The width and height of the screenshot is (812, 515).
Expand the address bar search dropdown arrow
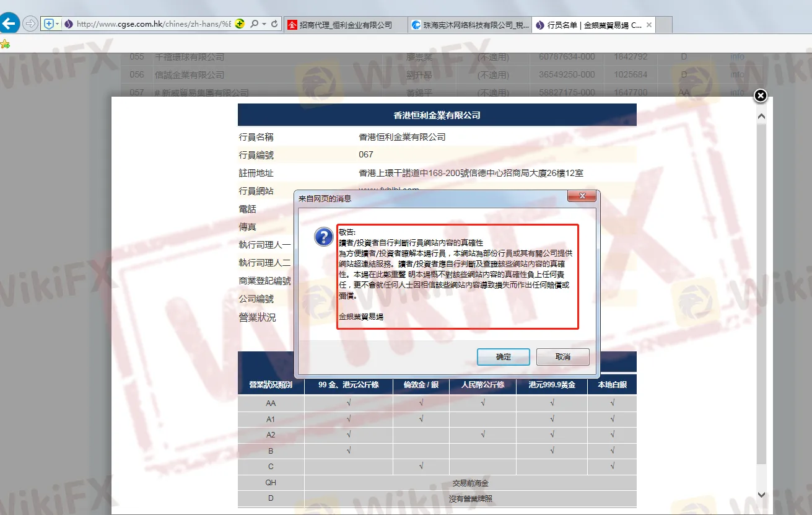tap(264, 24)
